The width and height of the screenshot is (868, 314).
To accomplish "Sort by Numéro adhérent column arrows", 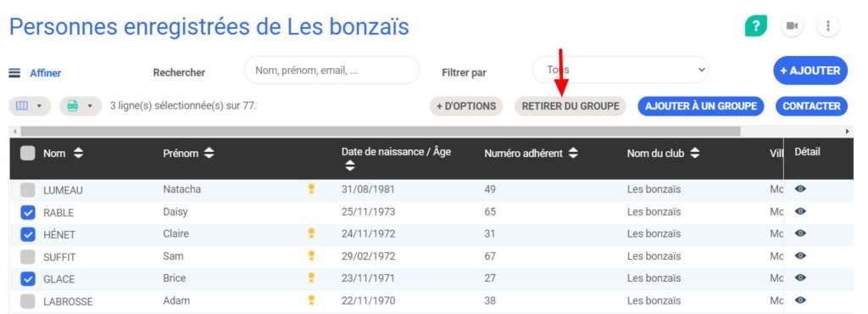I will 573,154.
